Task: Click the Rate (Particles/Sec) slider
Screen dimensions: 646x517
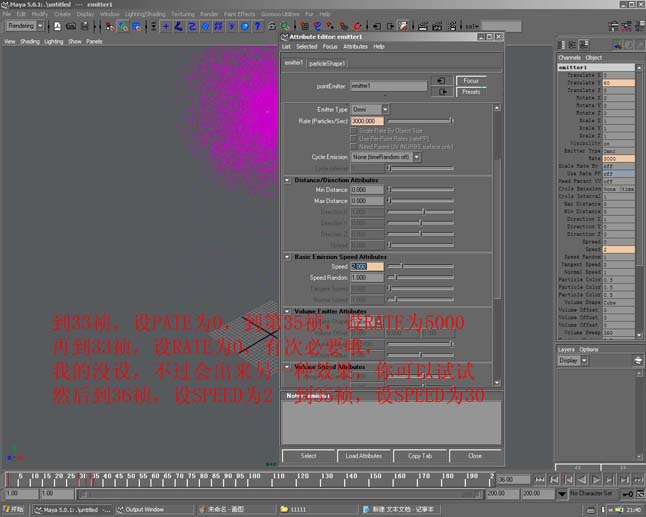Action: pos(420,120)
